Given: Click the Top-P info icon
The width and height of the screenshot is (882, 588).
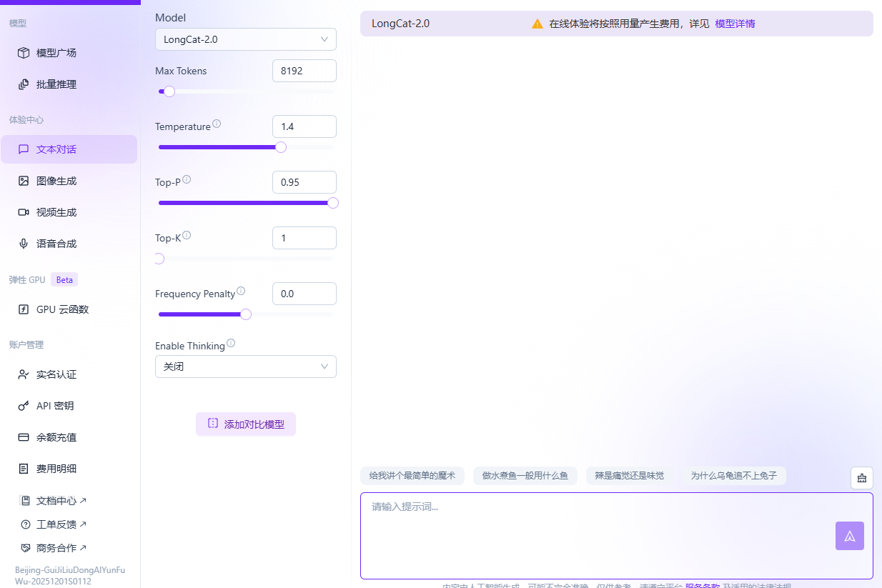Looking at the screenshot, I should 187,179.
